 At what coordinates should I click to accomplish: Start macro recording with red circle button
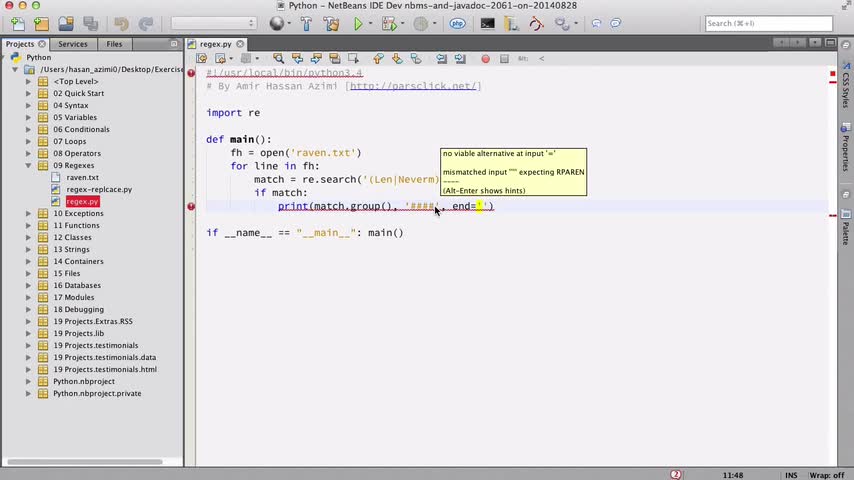pos(485,58)
